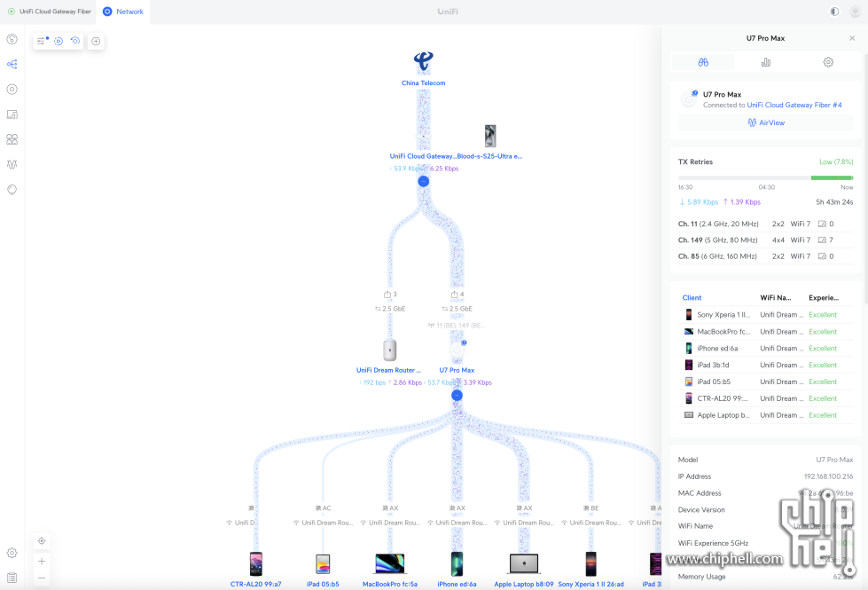Screen dimensions: 868x590
Task: Switch to the device Settings gear tab
Action: pyautogui.click(x=828, y=62)
